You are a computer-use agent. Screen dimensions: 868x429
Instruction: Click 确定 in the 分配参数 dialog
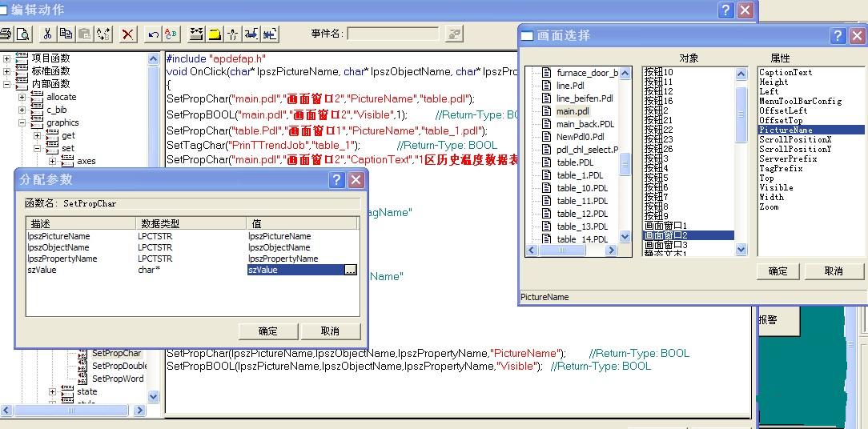click(268, 331)
